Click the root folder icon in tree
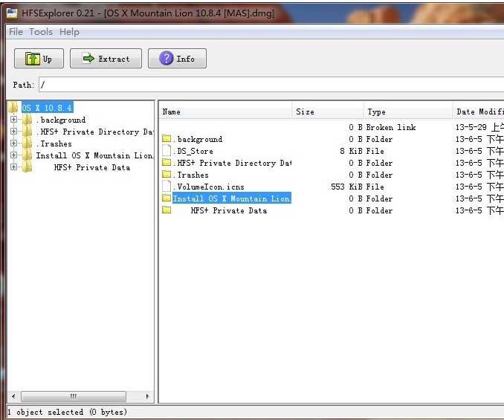 tap(13, 107)
